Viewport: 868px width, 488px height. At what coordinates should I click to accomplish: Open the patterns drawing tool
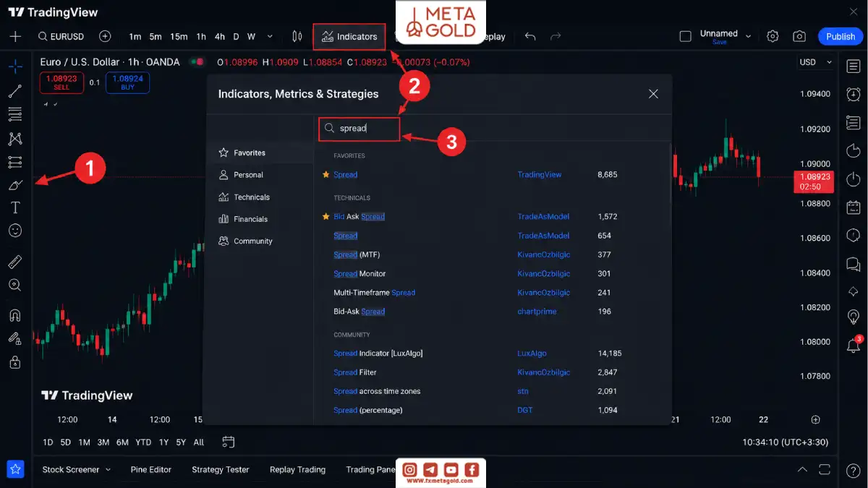point(15,138)
